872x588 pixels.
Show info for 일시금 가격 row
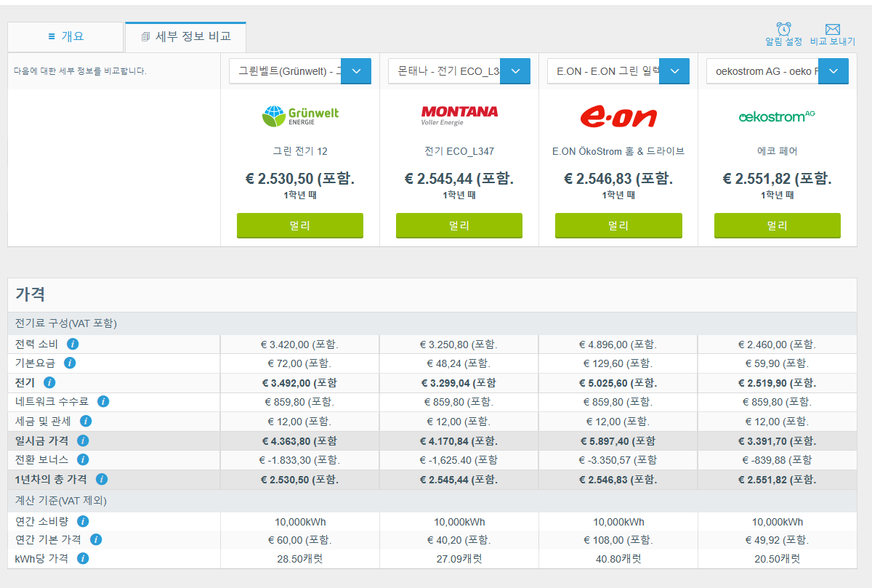(x=83, y=440)
